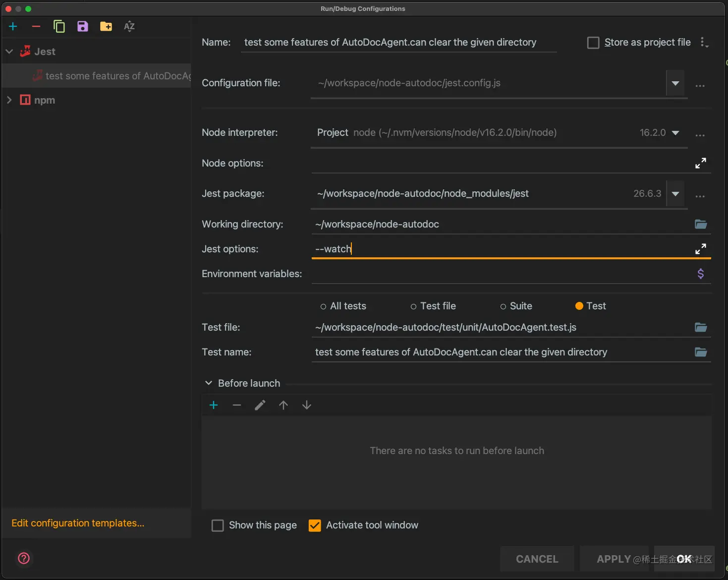728x580 pixels.
Task: Browse for the Configuration file
Action: (x=700, y=85)
